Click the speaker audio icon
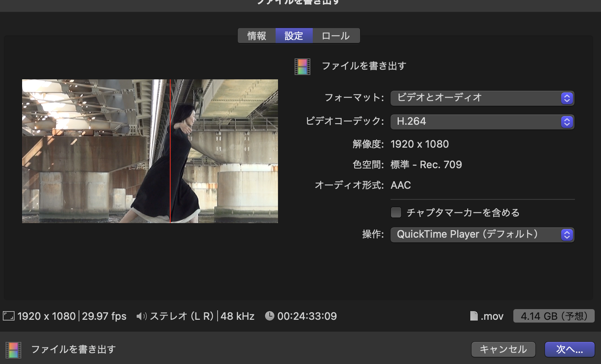The image size is (601, 364). [x=141, y=316]
